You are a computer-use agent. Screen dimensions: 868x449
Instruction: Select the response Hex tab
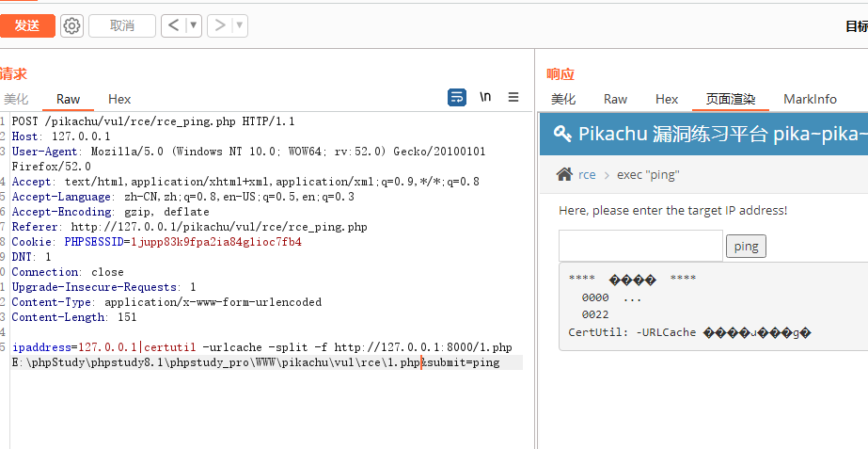(x=667, y=99)
